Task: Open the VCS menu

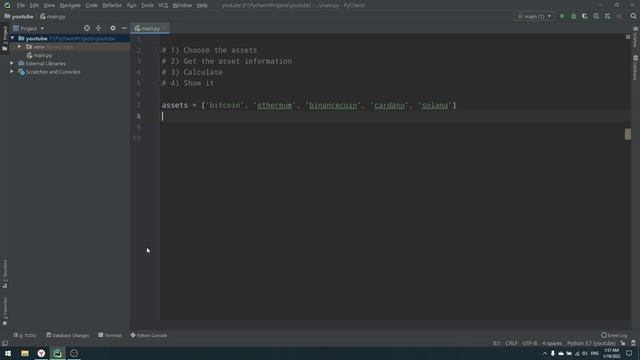Action: [163, 5]
